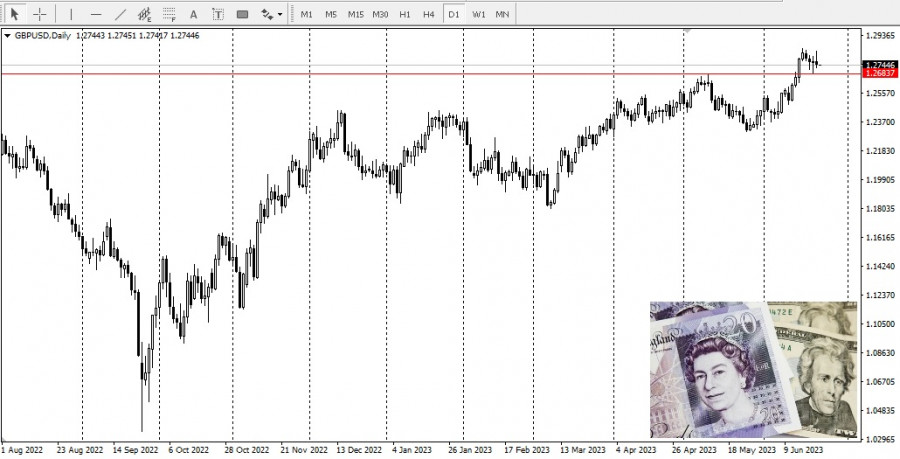Activate the crosshair tool
Image resolution: width=900 pixels, height=459 pixels.
(40, 14)
